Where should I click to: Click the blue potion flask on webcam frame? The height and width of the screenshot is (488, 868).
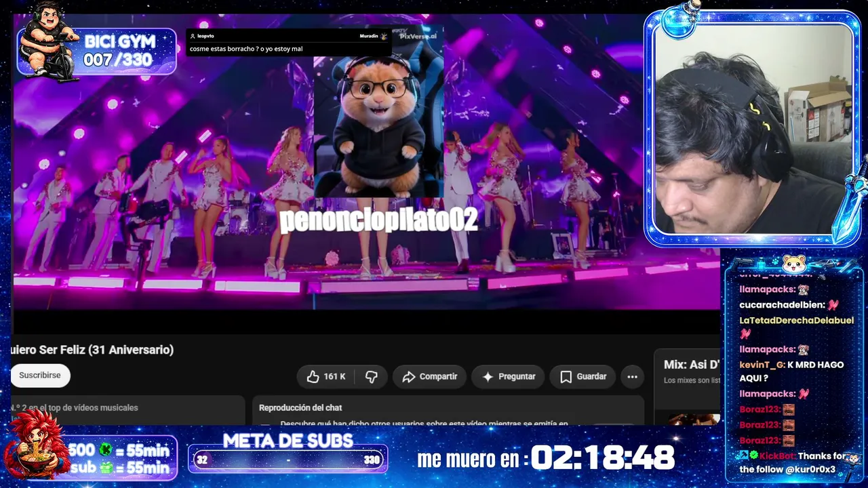tap(679, 19)
